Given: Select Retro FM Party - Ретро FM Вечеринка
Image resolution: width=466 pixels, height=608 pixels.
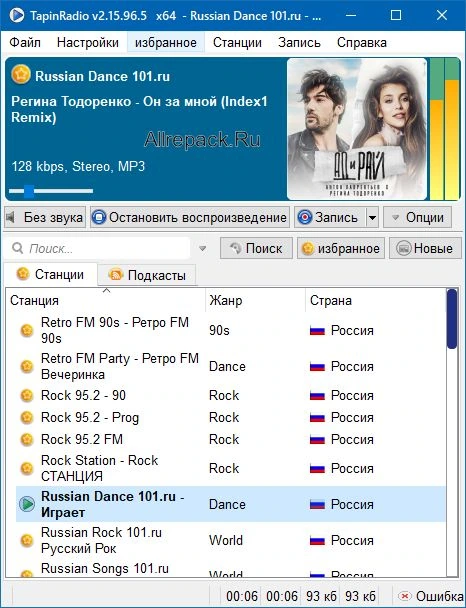Looking at the screenshot, I should 231,366.
